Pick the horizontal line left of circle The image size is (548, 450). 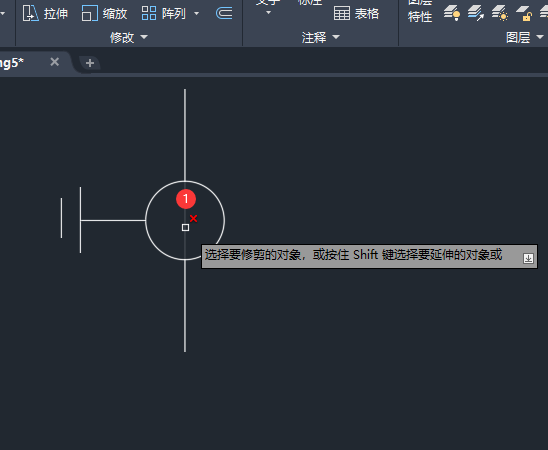coord(113,220)
